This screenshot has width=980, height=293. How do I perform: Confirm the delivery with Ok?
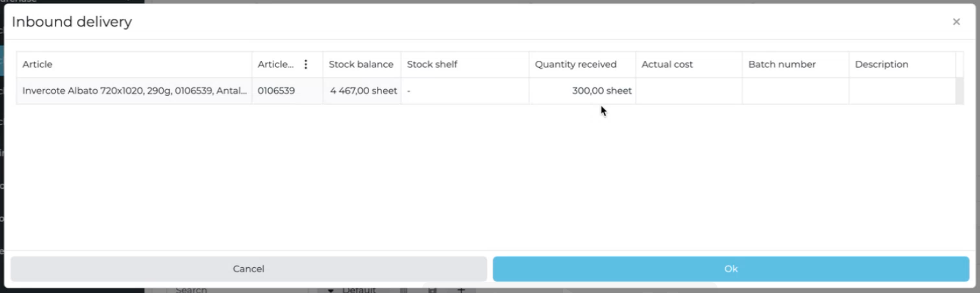click(730, 269)
